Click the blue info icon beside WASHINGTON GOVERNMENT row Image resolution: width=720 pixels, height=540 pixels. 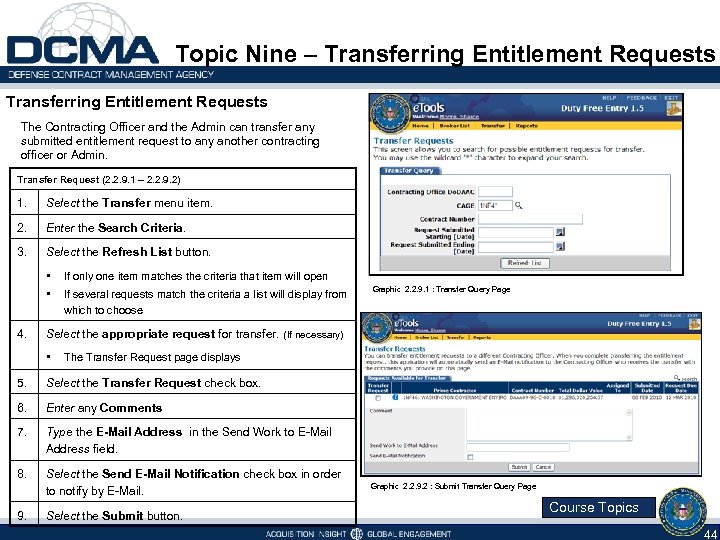click(395, 397)
